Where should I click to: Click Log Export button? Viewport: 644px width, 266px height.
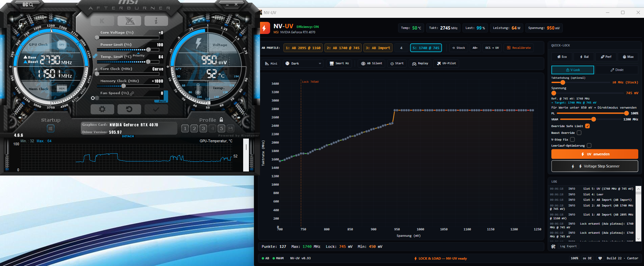[x=568, y=246]
